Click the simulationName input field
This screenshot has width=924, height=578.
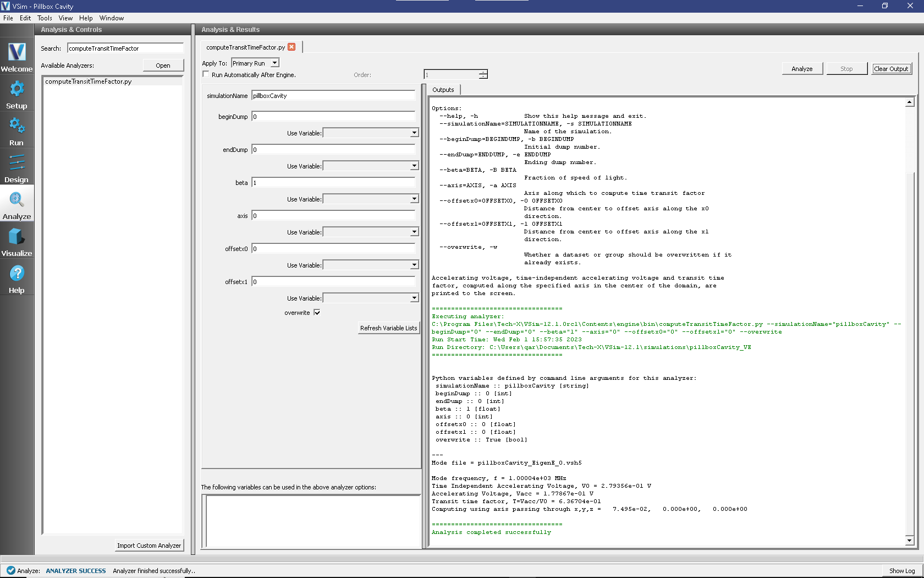[333, 96]
